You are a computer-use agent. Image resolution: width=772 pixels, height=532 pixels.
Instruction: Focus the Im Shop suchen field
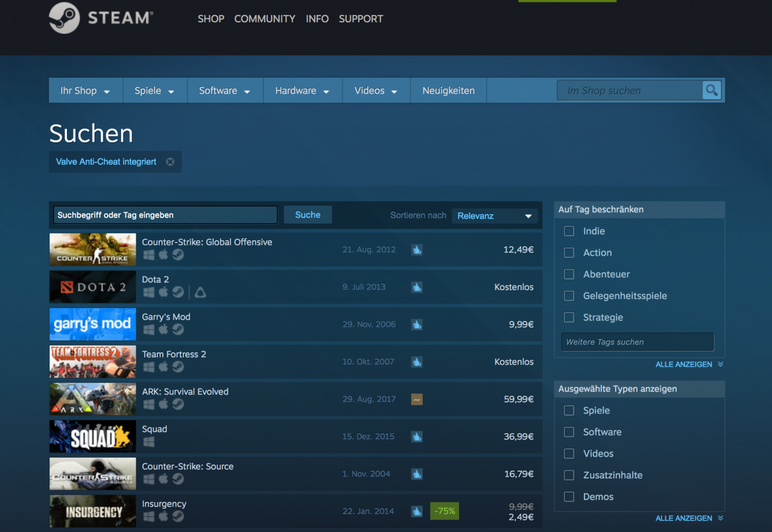tap(630, 90)
